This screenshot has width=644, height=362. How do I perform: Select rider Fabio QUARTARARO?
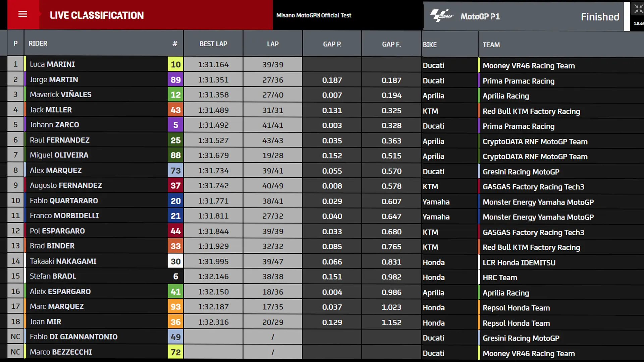pyautogui.click(x=64, y=201)
